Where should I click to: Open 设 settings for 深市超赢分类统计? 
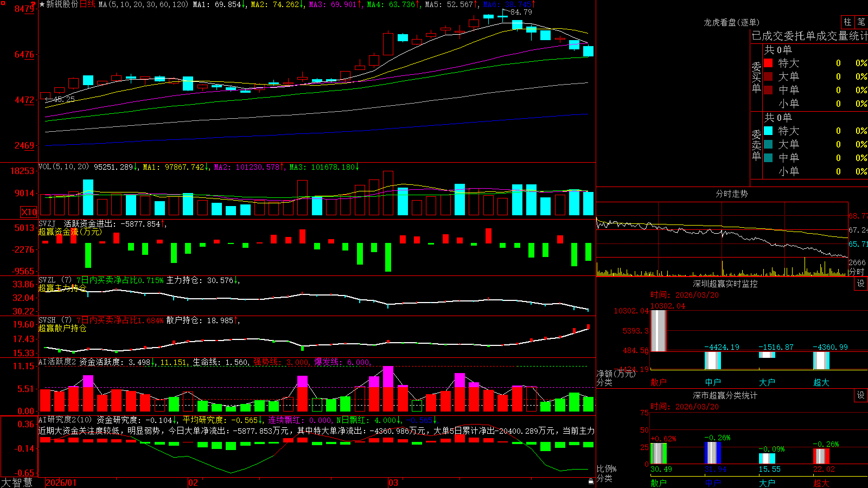[860, 395]
